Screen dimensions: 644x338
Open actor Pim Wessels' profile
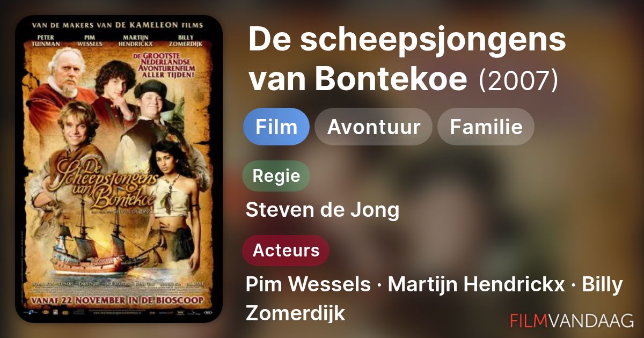click(x=308, y=285)
